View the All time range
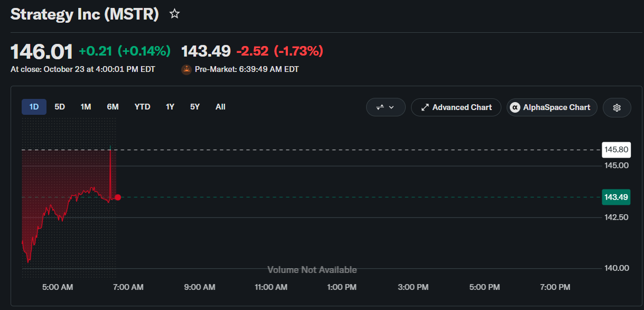The height and width of the screenshot is (310, 644). point(220,107)
